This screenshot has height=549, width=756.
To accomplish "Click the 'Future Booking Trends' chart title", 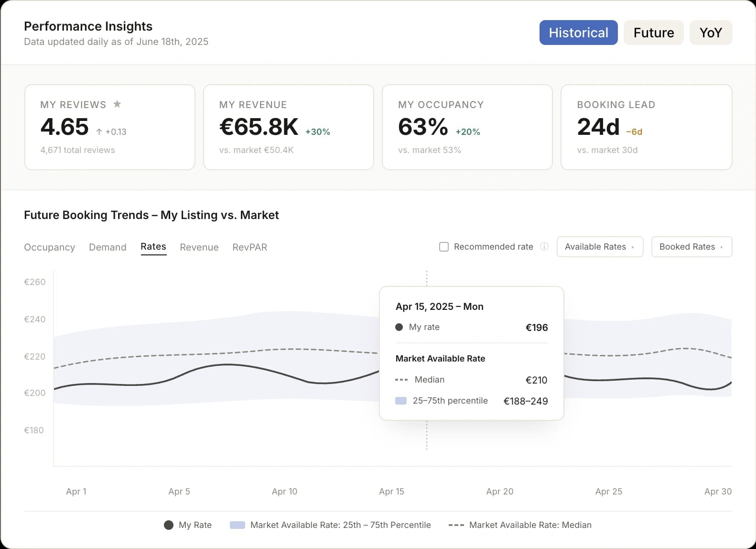I will point(151,215).
